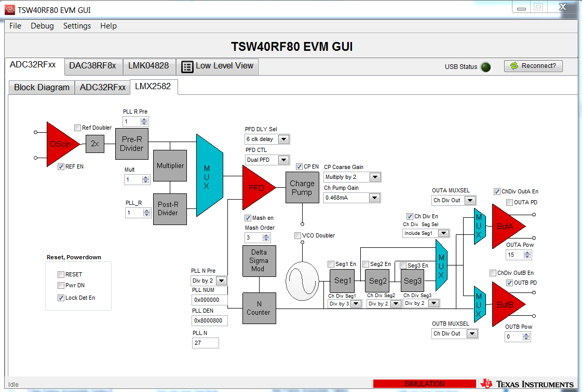Click the TSW40RF80 title bar app icon
Viewport: 582px width, 392px height.
10,10
